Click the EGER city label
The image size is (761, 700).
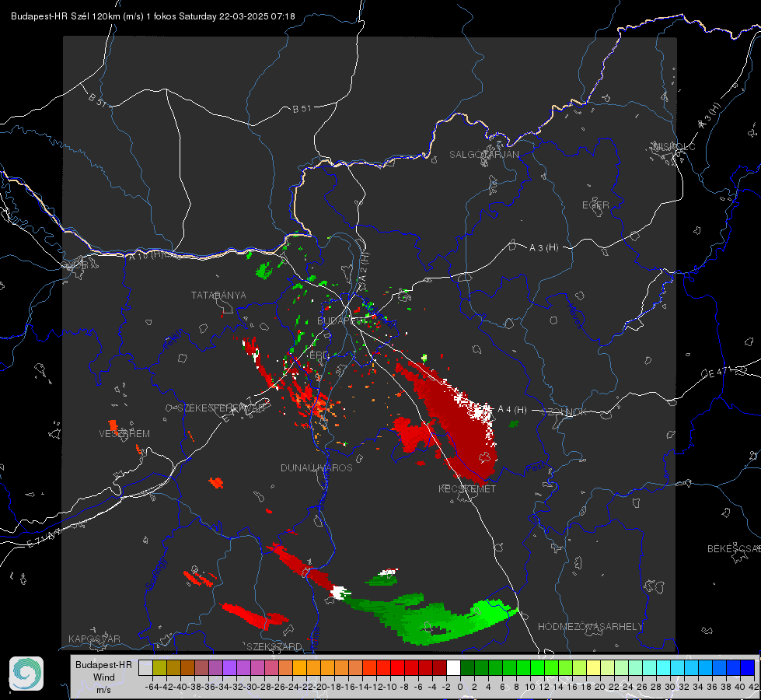(x=595, y=205)
